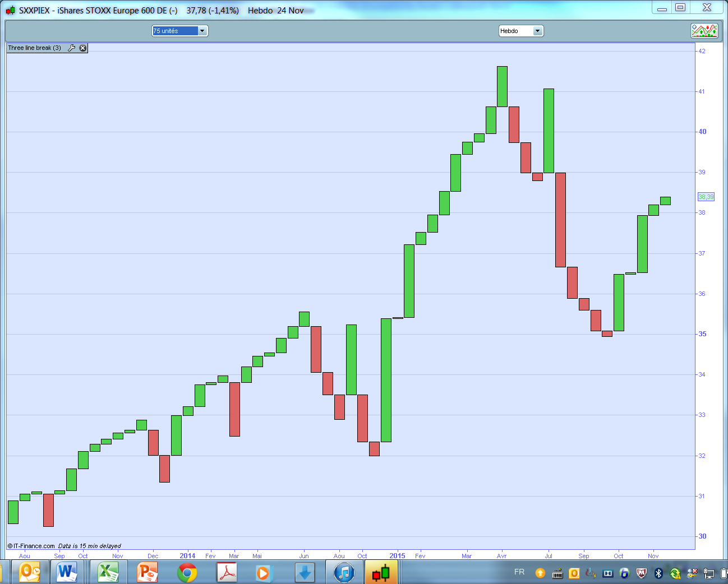Click the 35 price level on the axis
Image resolution: width=728 pixels, height=584 pixels.
click(x=702, y=334)
